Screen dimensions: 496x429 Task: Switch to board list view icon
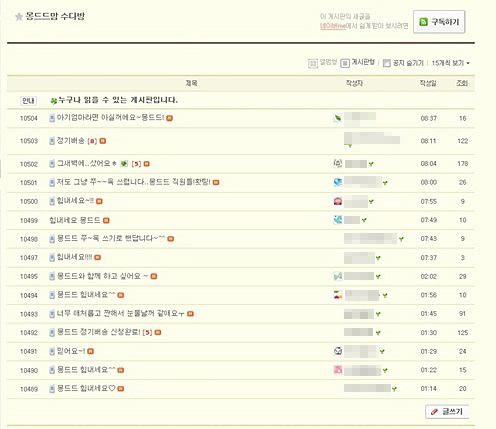point(345,63)
